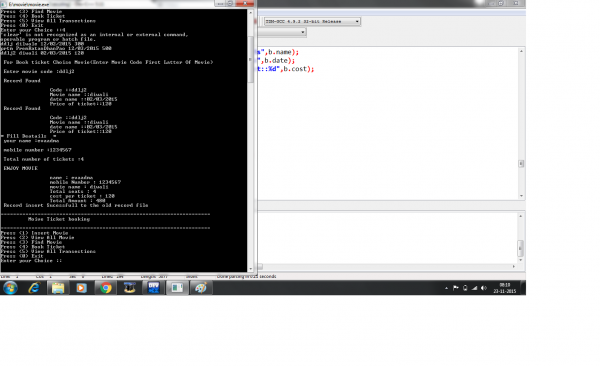Open the taskbar clock showing 23-11-2015
This screenshot has height=366, width=600.
pos(504,288)
